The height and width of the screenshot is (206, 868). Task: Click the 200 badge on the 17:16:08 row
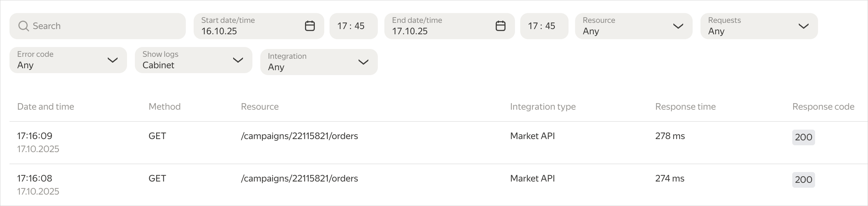804,180
